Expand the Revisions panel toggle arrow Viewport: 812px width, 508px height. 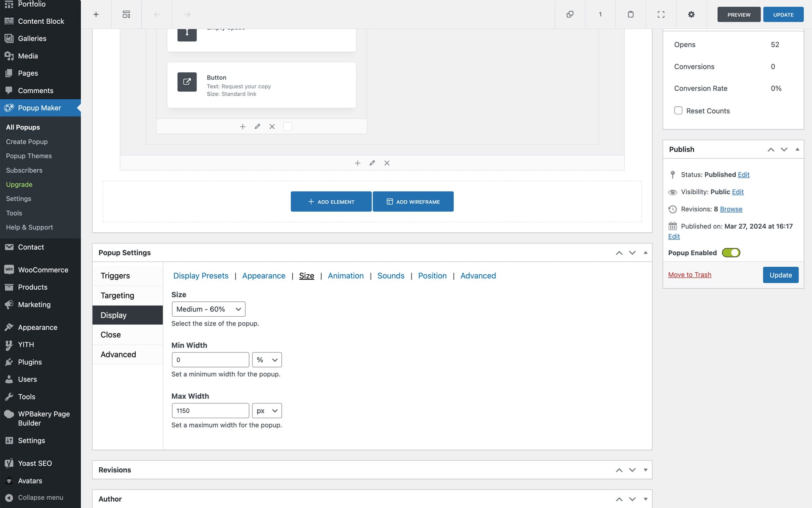pos(645,470)
